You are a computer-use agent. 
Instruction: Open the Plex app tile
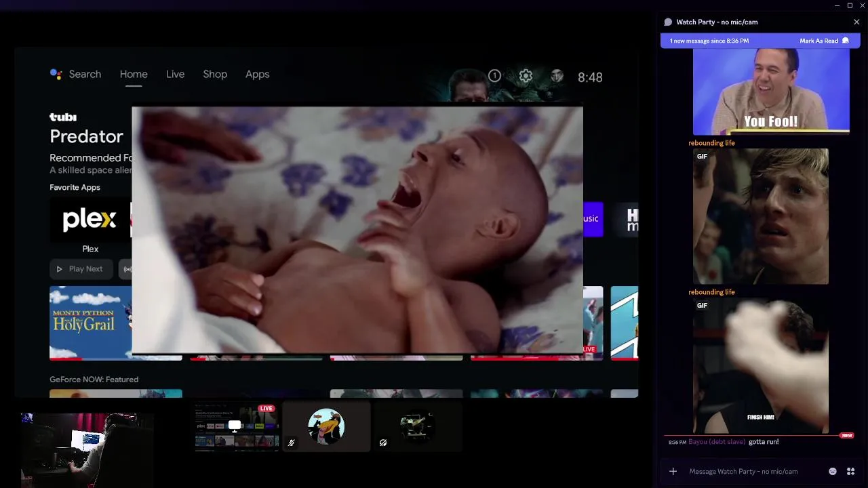tap(90, 220)
